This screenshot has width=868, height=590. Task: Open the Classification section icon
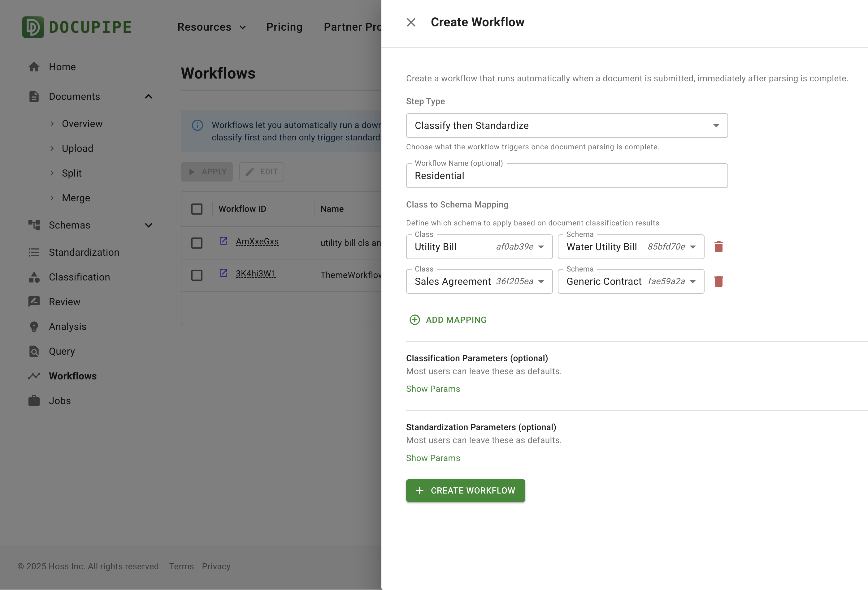34,277
